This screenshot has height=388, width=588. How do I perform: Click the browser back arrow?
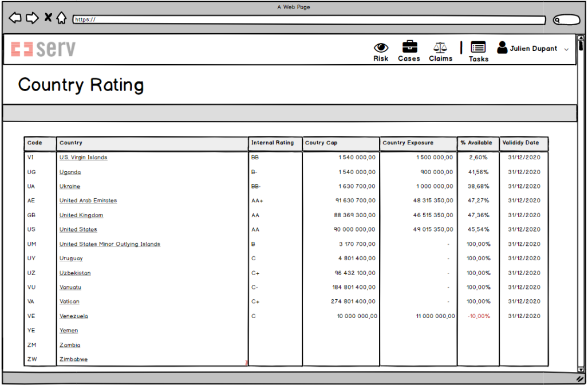(x=15, y=18)
